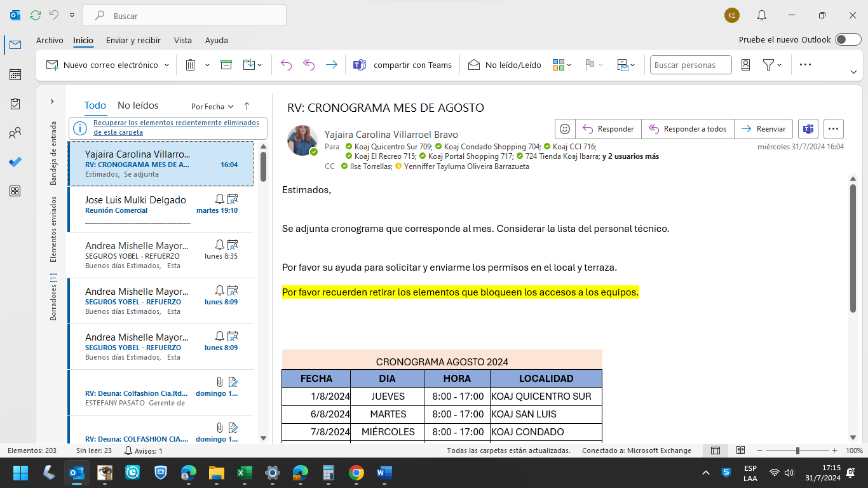Click the Responder button in reading pane
Viewport: 868px width, 488px height.
coord(608,129)
